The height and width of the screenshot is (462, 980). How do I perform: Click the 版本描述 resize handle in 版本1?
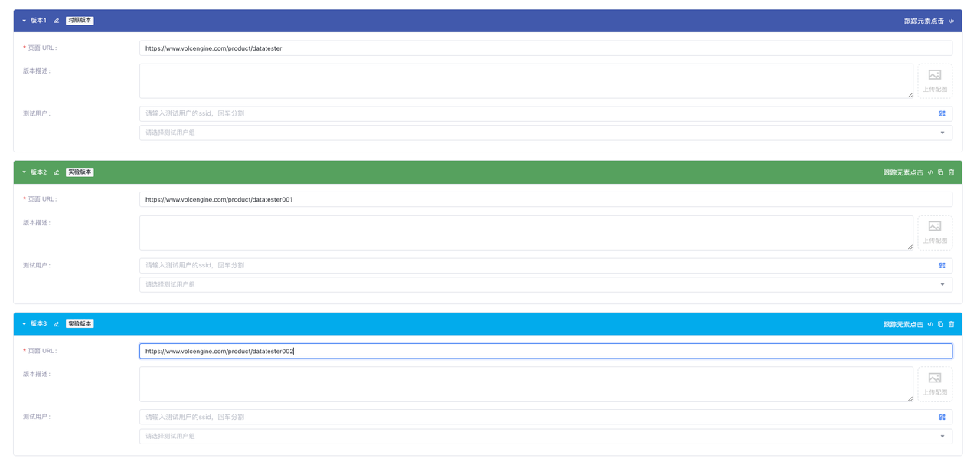(x=910, y=95)
